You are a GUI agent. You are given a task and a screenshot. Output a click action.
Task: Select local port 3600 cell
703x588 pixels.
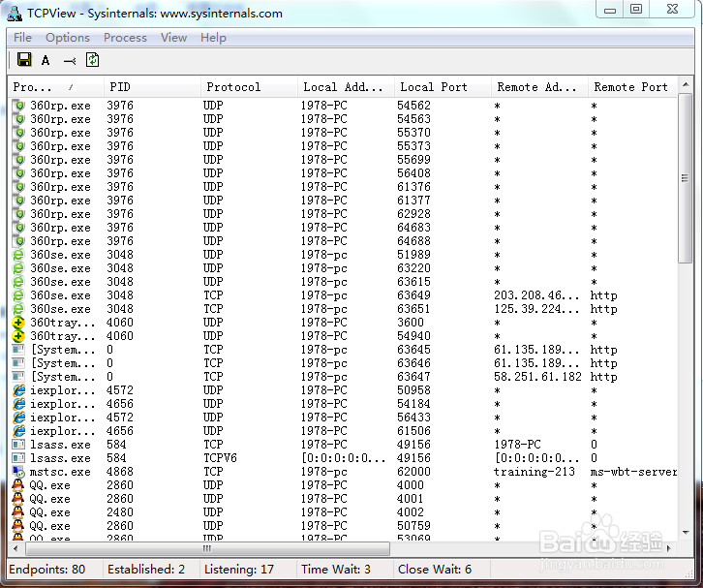411,323
